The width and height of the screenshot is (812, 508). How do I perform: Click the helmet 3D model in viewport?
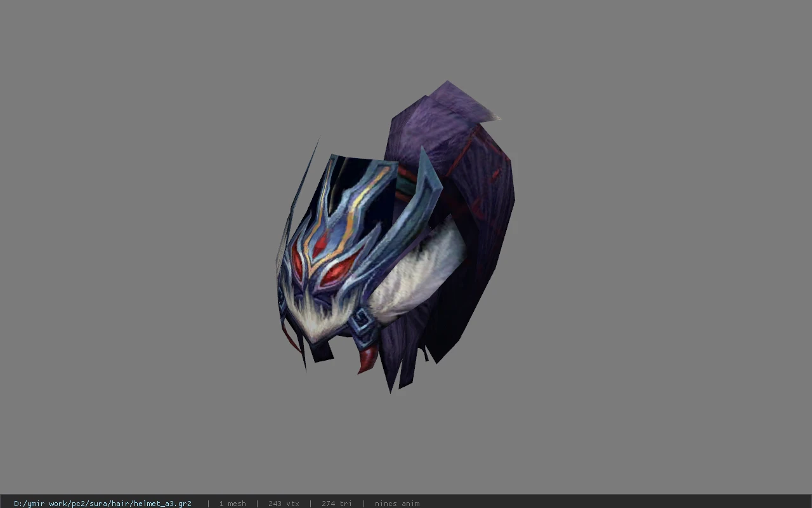(x=395, y=237)
